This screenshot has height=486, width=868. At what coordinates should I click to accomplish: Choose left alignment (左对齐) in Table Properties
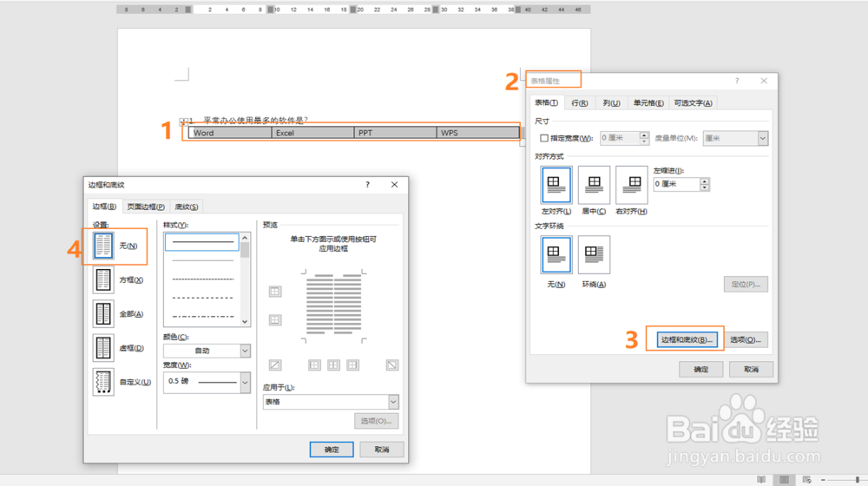tap(556, 185)
